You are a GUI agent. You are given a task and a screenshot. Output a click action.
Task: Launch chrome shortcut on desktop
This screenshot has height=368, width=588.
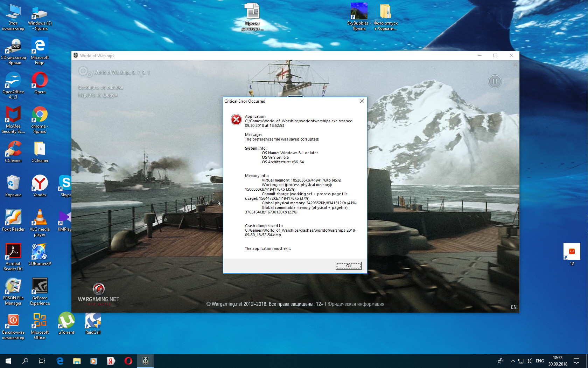coord(40,120)
